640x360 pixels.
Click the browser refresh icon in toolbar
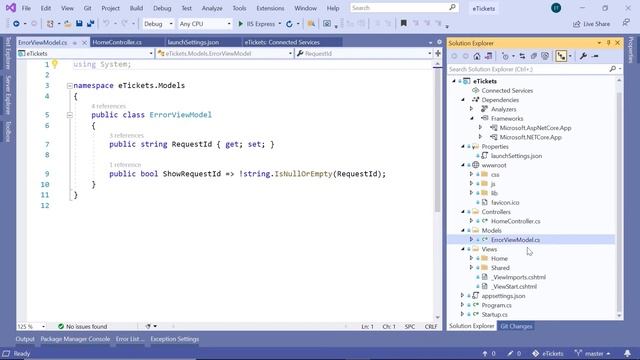pos(289,24)
